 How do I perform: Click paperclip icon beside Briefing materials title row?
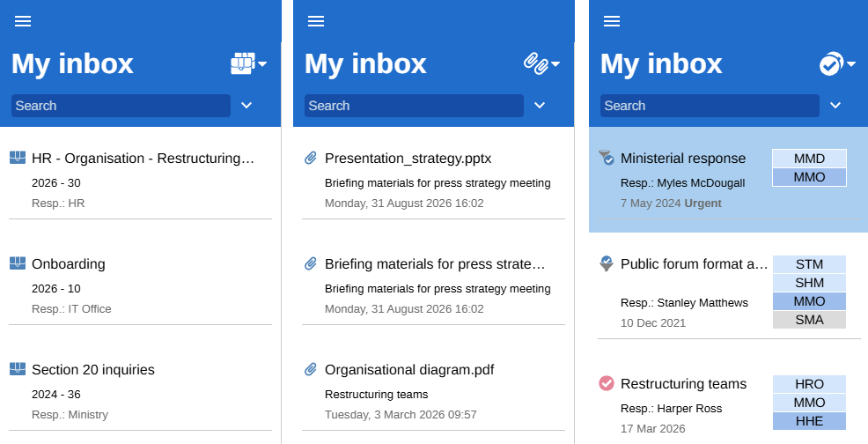coord(311,264)
